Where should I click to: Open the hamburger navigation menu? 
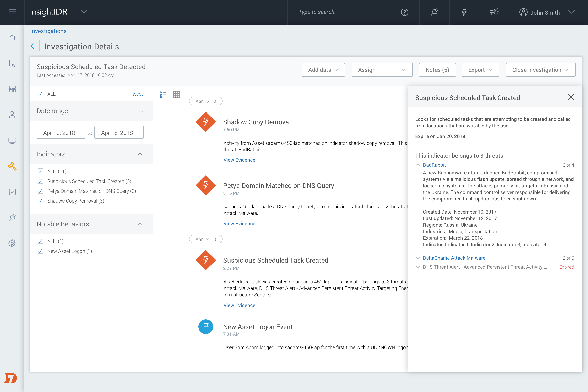(12, 12)
